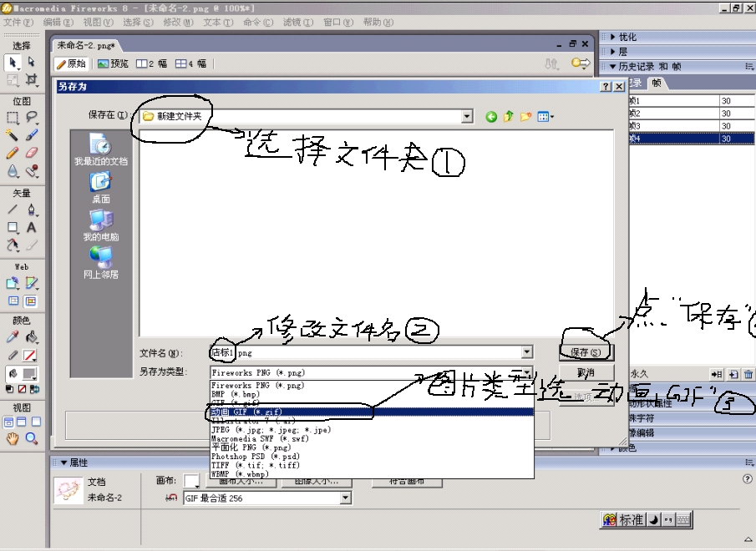Viewport: 756px width, 551px height.
Task: Open the file name history dropdown arrow
Action: [527, 352]
